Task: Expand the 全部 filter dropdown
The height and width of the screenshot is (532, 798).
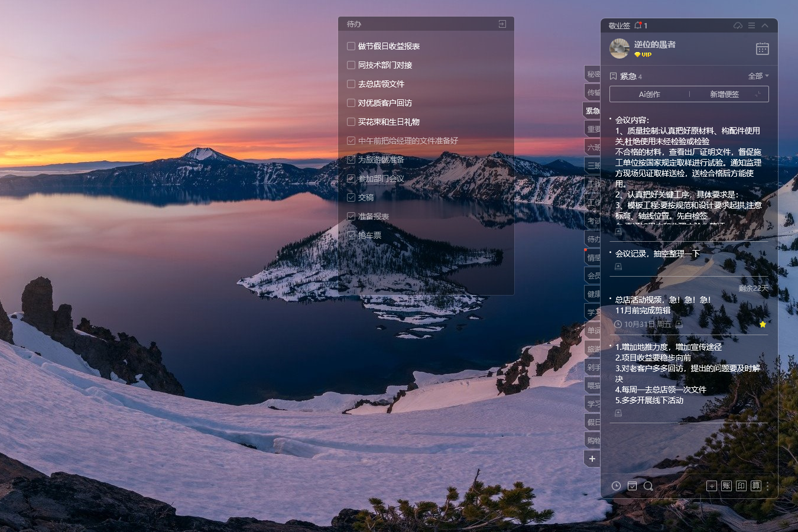Action: (x=758, y=76)
